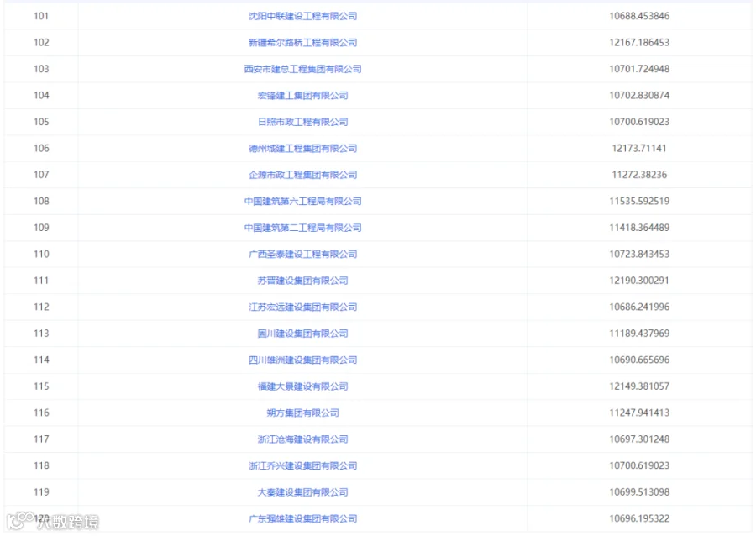Click the value 10699.513098
The height and width of the screenshot is (536, 756).
639,492
